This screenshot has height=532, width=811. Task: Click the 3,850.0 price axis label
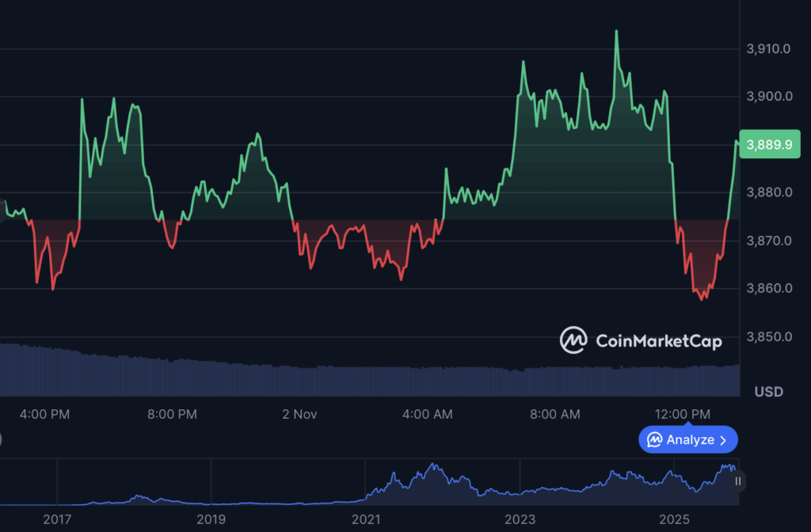coord(768,336)
